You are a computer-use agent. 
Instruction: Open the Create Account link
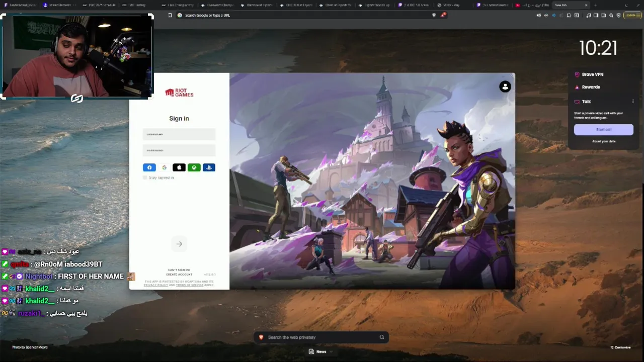pos(179,275)
